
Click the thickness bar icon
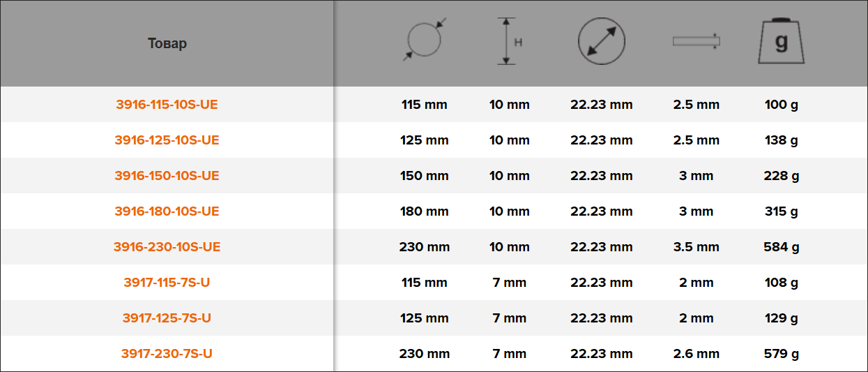tap(696, 41)
